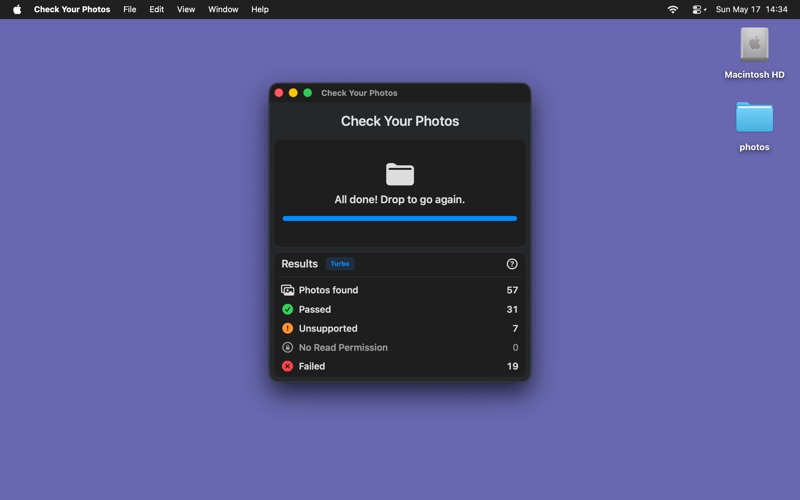Image resolution: width=800 pixels, height=500 pixels.
Task: Click the orange Unsupported warning icon
Action: [x=287, y=328]
